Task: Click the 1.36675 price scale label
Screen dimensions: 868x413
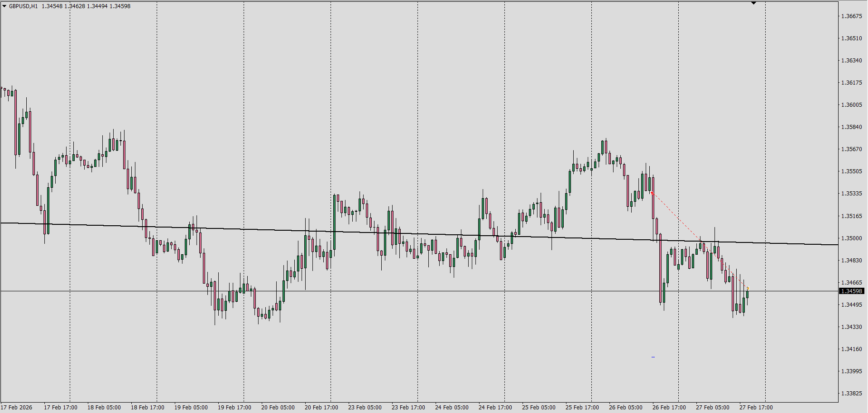Action: pos(852,16)
